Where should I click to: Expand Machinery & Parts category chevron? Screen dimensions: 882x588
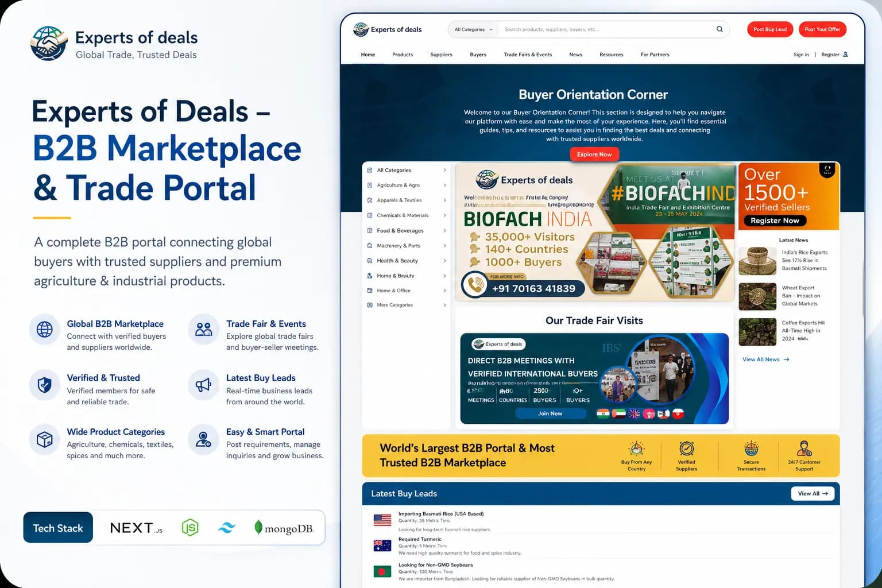tap(444, 245)
